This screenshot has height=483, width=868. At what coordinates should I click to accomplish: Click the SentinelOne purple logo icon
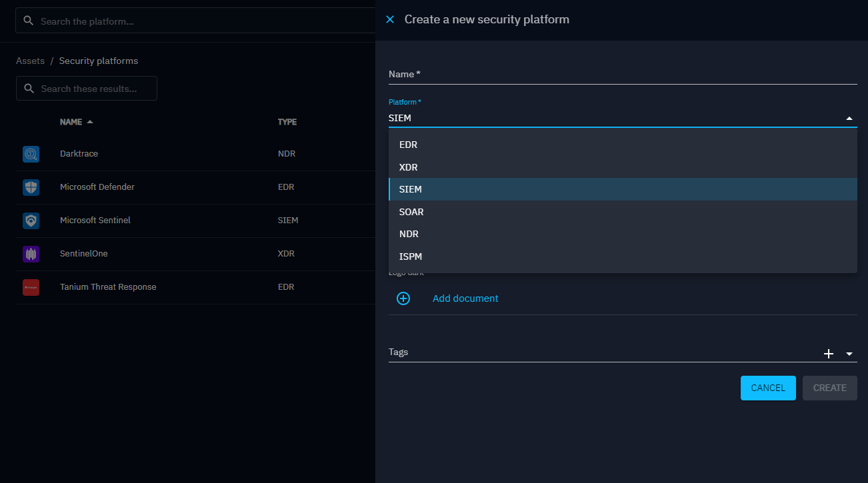[x=31, y=254]
